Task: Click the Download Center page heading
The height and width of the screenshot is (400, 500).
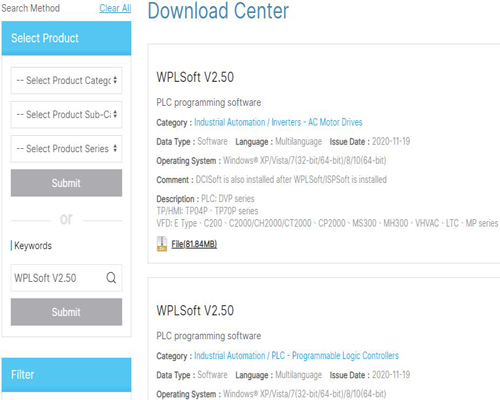Action: point(218,11)
